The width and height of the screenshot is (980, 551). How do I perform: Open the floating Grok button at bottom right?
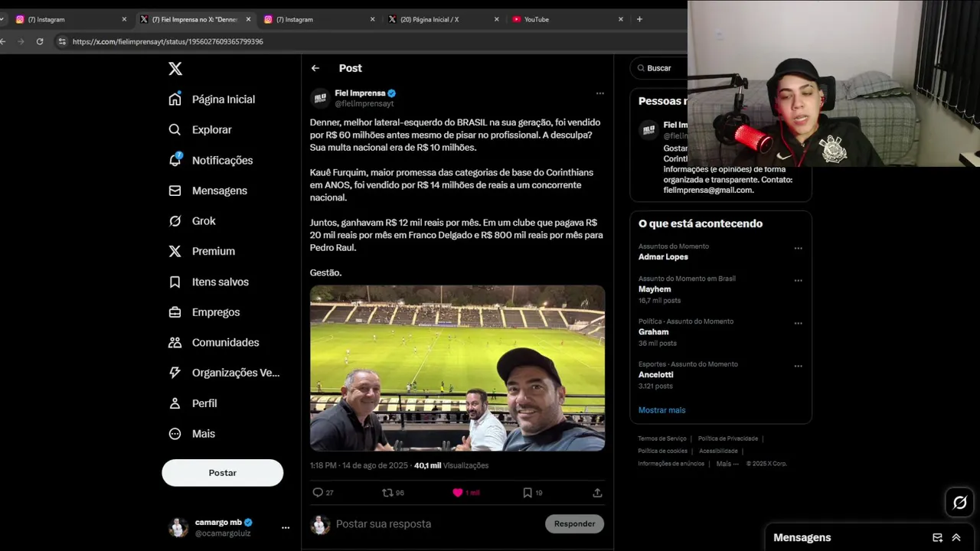click(x=959, y=503)
